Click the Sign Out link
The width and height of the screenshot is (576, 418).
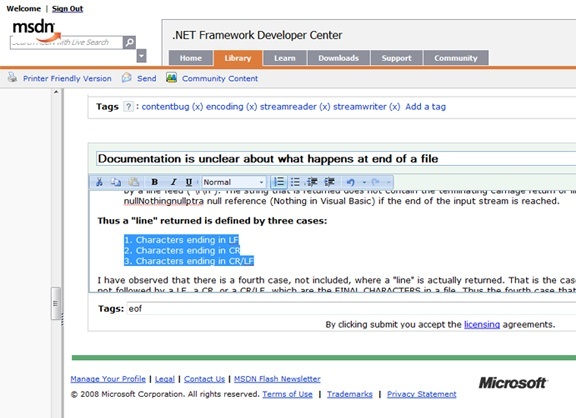[67, 9]
